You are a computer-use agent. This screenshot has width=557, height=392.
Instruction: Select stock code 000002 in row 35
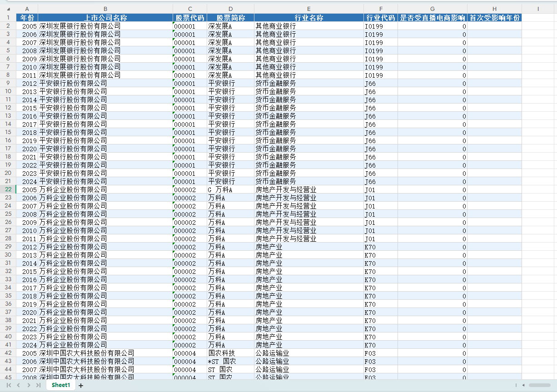coord(190,296)
